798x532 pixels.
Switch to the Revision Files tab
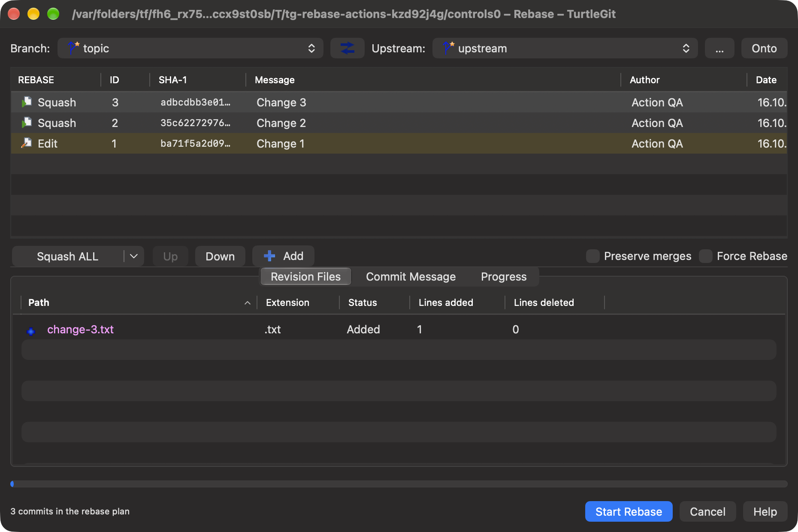(306, 277)
